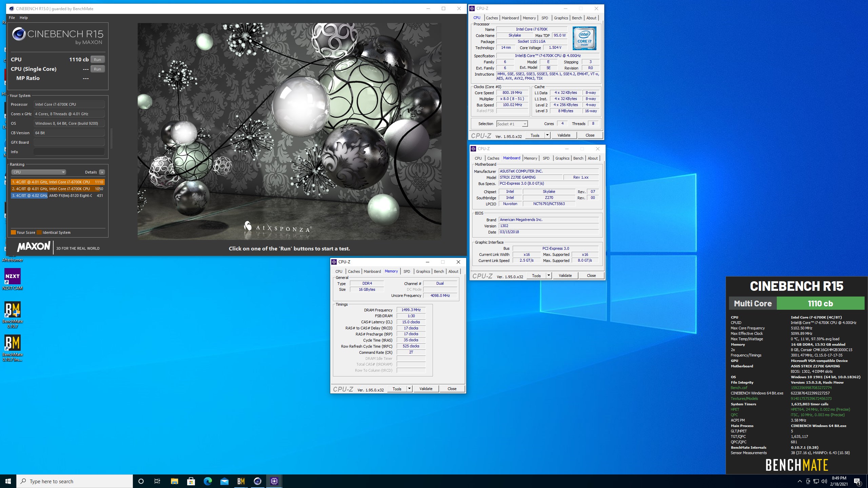Viewport: 868px width, 488px height.
Task: Open the NZXT CAM desktop shortcut
Action: [x=13, y=279]
